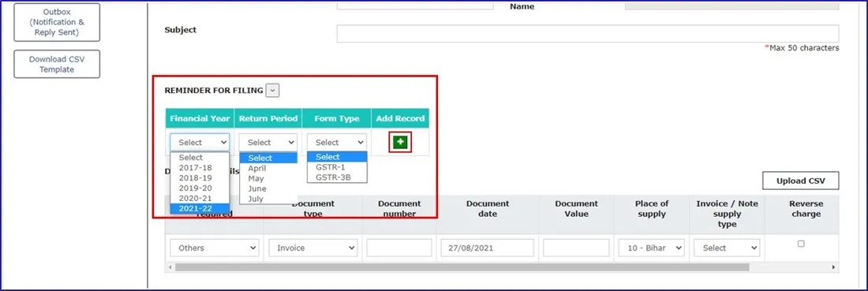This screenshot has width=868, height=291.
Task: Open the Financial Year dropdown
Action: 200,142
